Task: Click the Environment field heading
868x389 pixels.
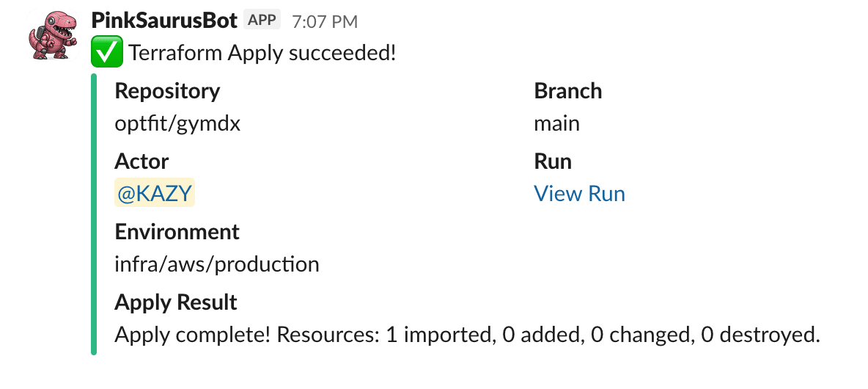Action: coord(177,232)
